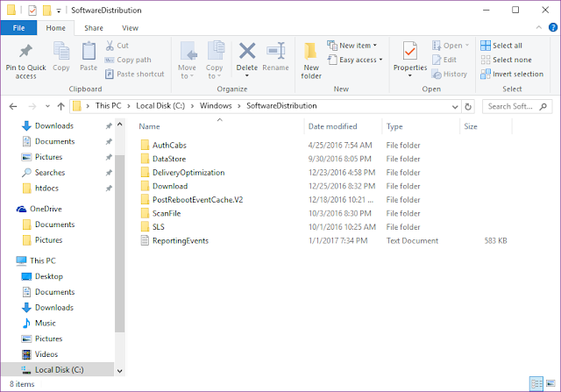The width and height of the screenshot is (561, 392).
Task: Click Select none
Action: [x=507, y=60]
